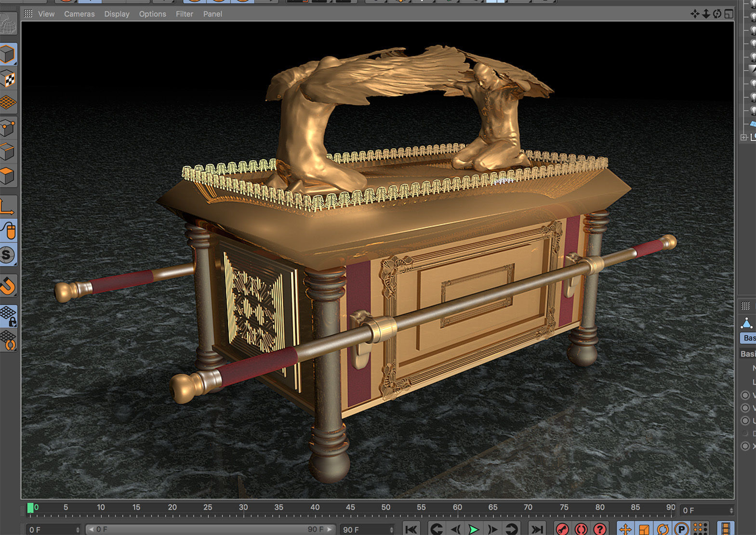The width and height of the screenshot is (756, 535).
Task: Open the View menu
Action: tap(46, 14)
